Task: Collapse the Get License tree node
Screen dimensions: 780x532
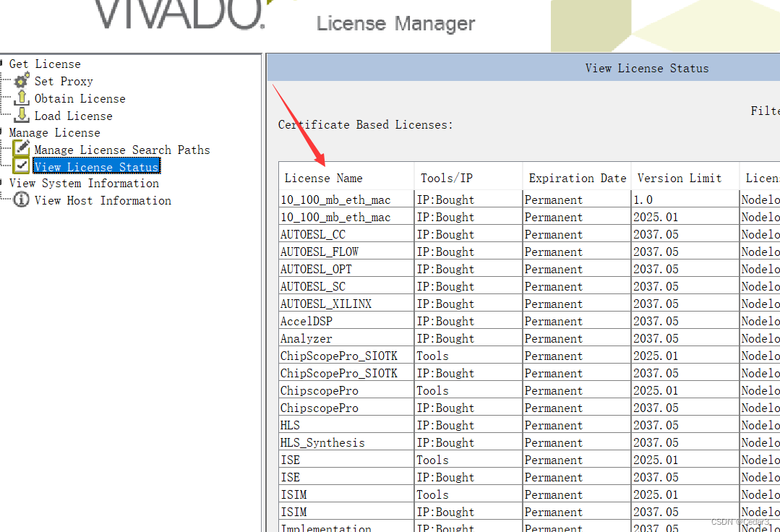Action: tap(1, 63)
